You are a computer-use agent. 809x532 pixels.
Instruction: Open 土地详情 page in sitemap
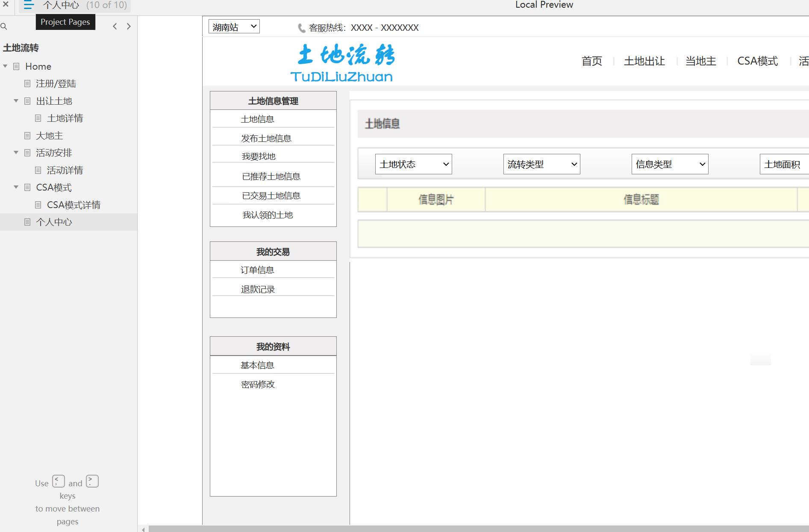(x=65, y=118)
